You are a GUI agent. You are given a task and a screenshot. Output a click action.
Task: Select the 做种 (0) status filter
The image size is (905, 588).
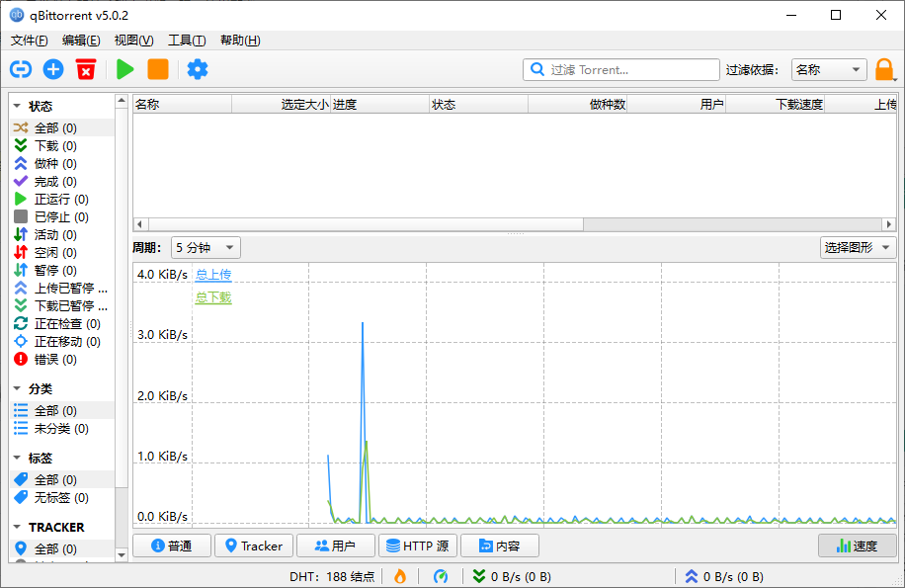coord(62,163)
